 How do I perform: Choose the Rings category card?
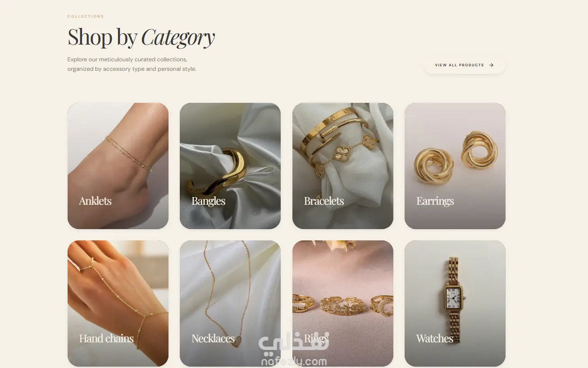click(343, 304)
